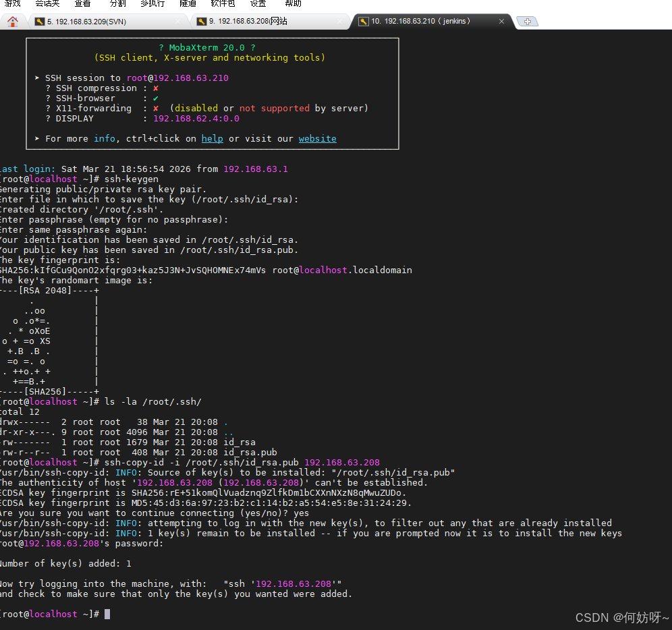Image resolution: width=672 pixels, height=630 pixels.
Task: Close the 192.168.63.208 网站 tab
Action: click(x=340, y=22)
